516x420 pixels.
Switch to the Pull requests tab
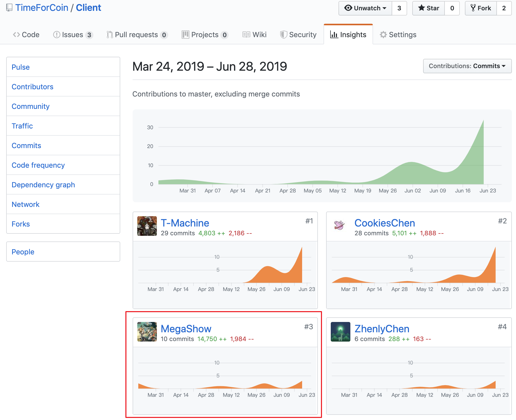click(137, 35)
